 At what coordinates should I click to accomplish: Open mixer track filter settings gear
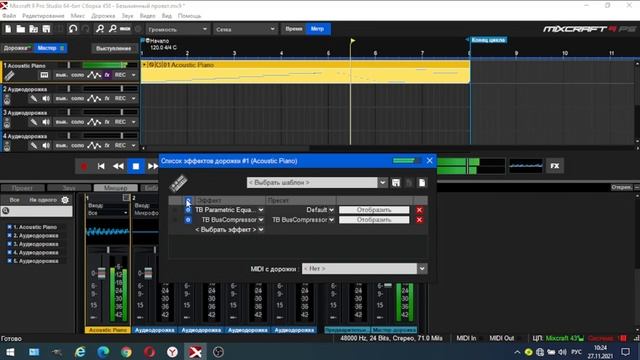pos(65,200)
